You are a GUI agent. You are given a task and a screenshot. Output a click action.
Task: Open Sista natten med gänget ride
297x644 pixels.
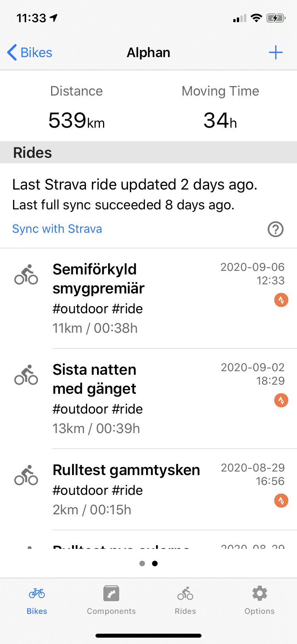point(119,399)
